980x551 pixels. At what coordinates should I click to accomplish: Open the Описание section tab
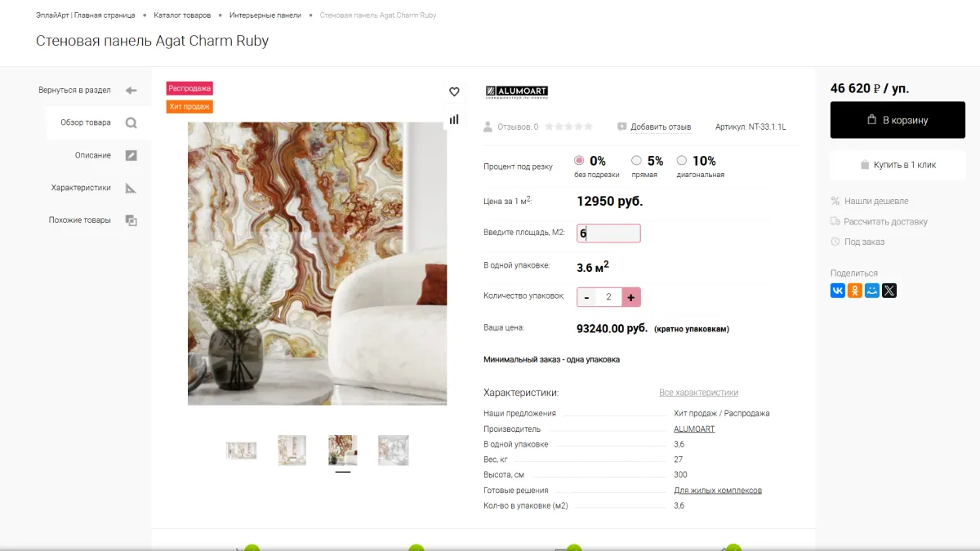point(92,155)
